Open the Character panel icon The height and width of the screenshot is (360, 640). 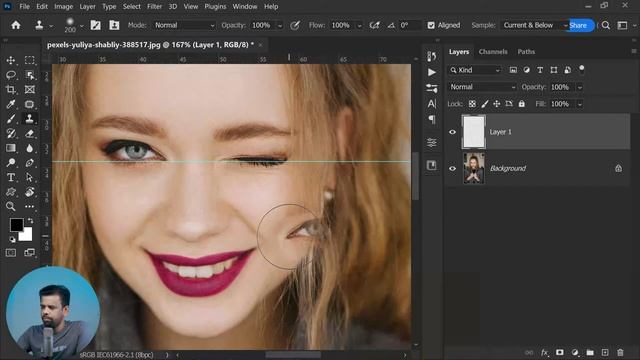click(x=432, y=104)
